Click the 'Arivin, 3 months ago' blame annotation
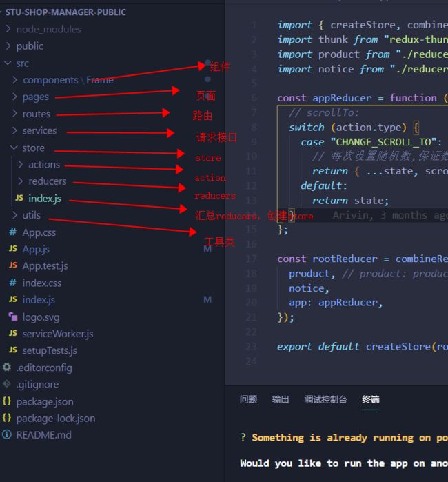 pyautogui.click(x=390, y=215)
